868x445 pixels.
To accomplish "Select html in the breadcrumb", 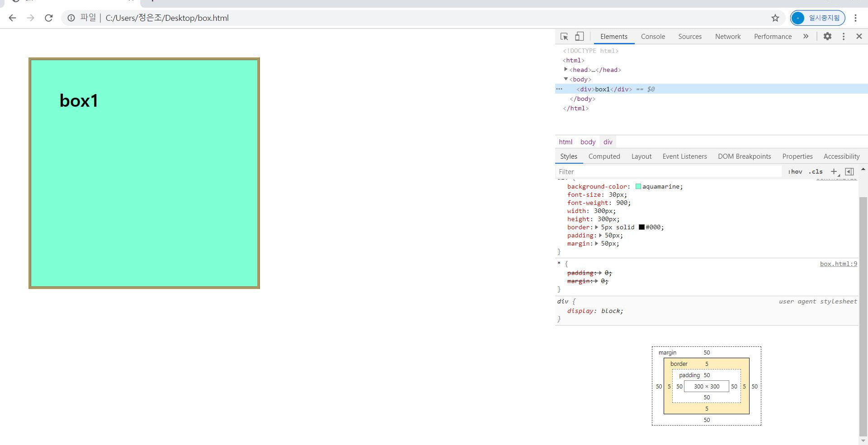I will click(x=566, y=142).
